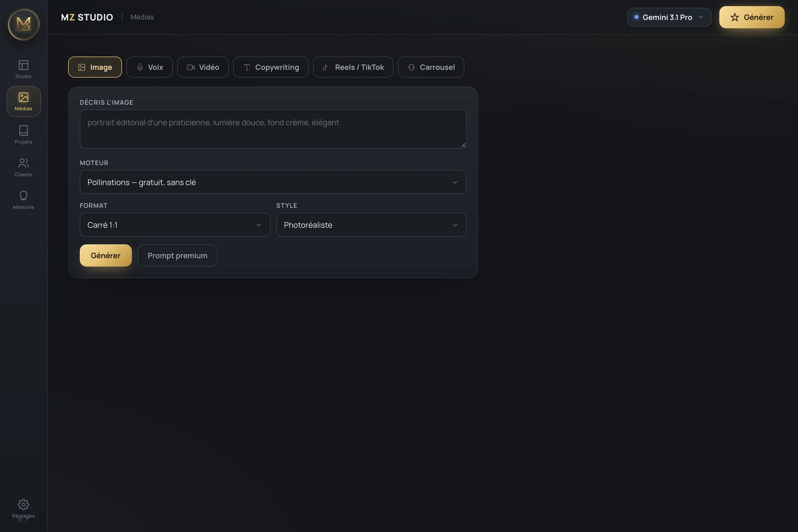Switch to the Voix tab

coord(149,67)
